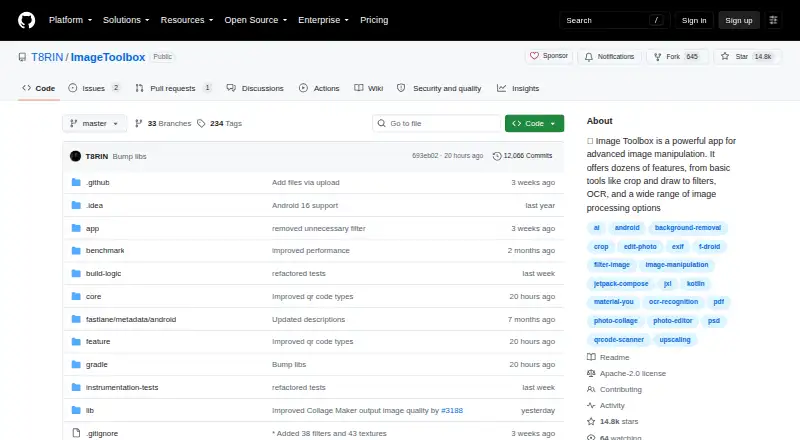Open the feature folder
The image size is (800, 440).
98,341
